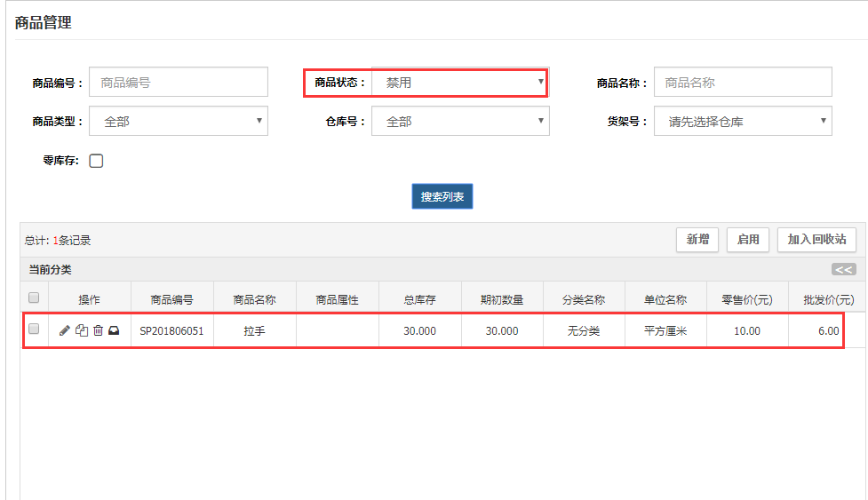Click the trash delete icon for 拉手
The image size is (868, 500).
(98, 330)
